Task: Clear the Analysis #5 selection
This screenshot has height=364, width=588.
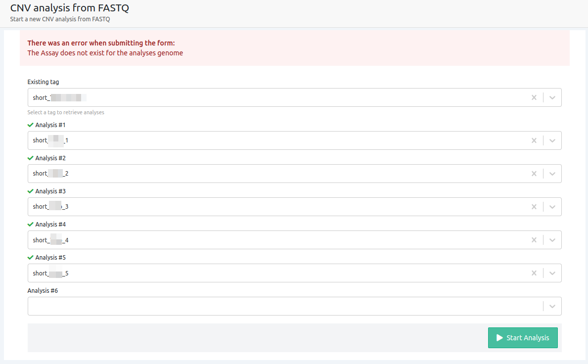Action: (x=534, y=273)
